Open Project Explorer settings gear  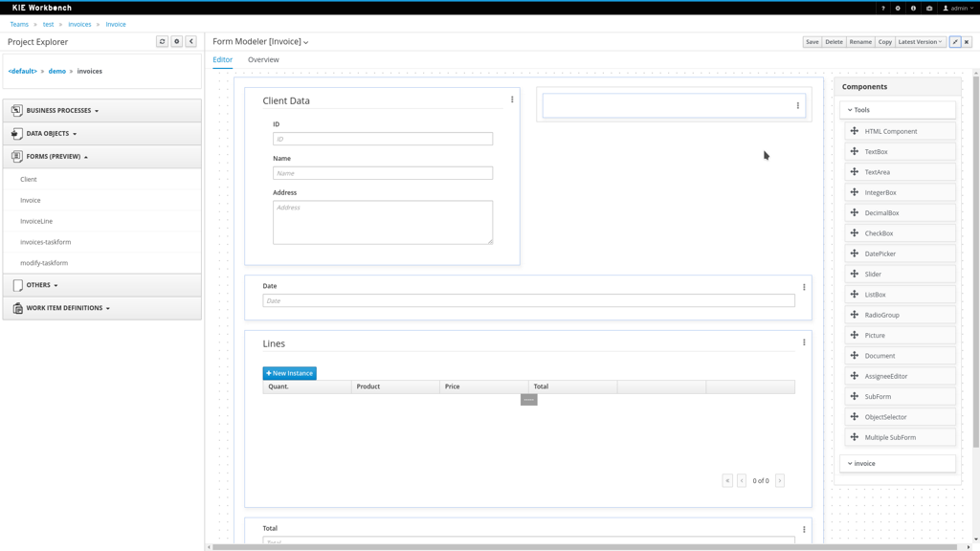coord(177,42)
